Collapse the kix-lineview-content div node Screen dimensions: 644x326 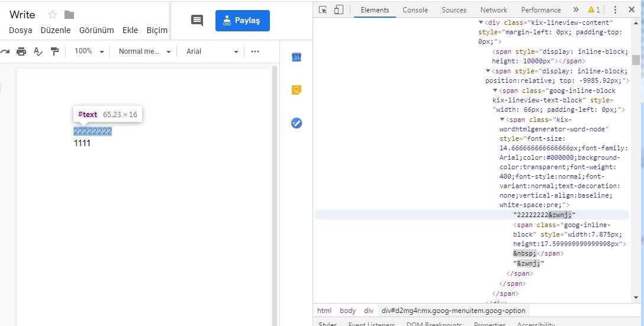pyautogui.click(x=481, y=22)
